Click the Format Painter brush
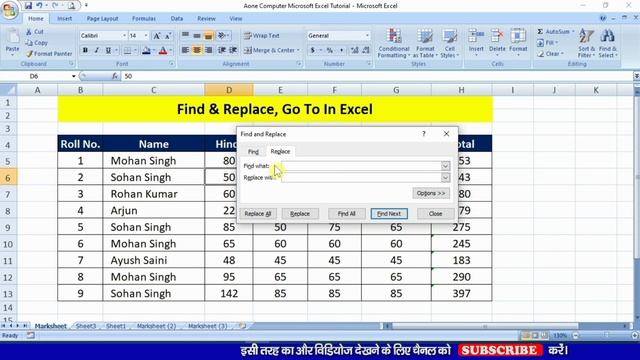640x360 pixels. [29, 53]
